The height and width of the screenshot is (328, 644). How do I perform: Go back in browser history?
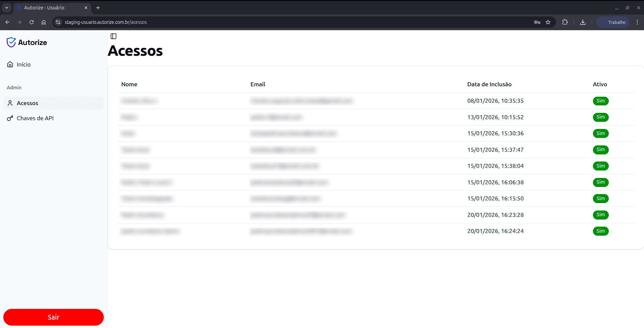pyautogui.click(x=7, y=22)
